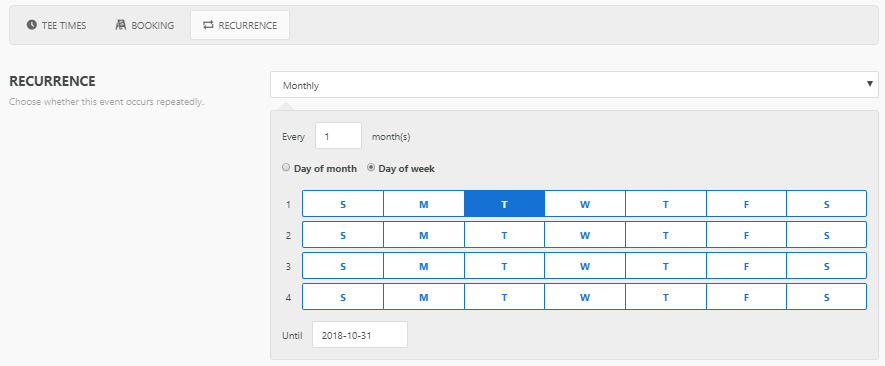Switch to the Booking tab
Image resolution: width=885 pixels, height=366 pixels.
144,25
